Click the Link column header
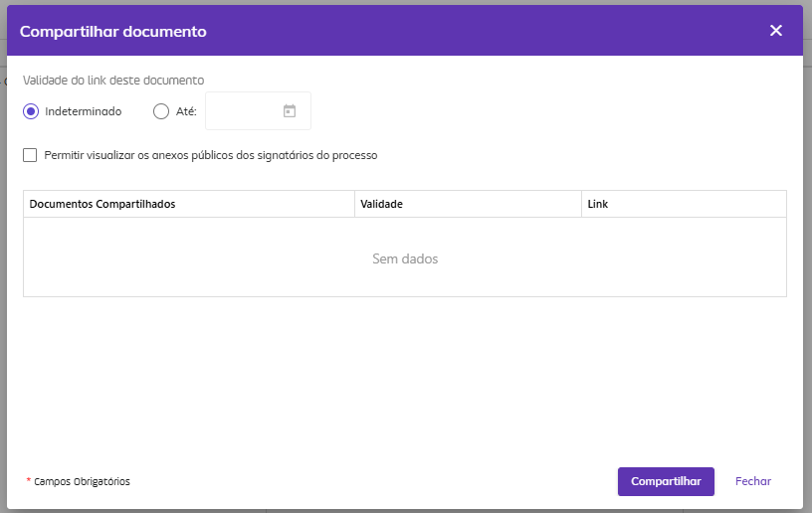 click(x=684, y=204)
